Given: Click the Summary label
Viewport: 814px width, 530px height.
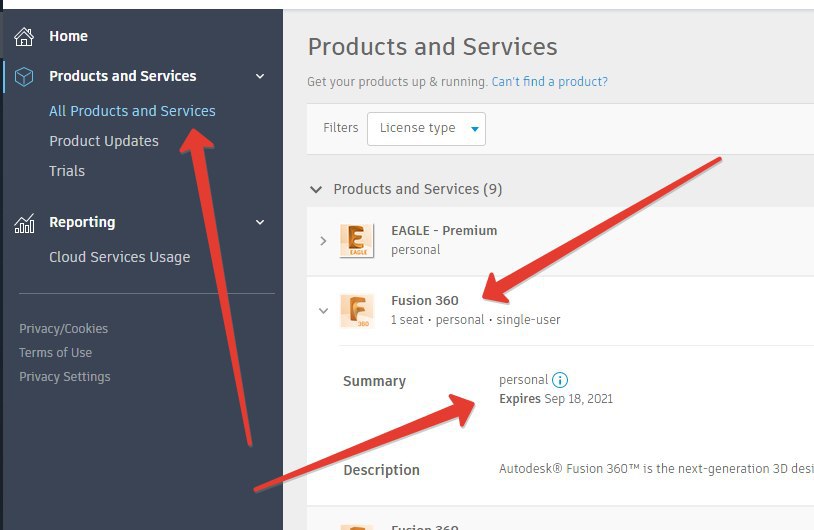Looking at the screenshot, I should (x=374, y=381).
